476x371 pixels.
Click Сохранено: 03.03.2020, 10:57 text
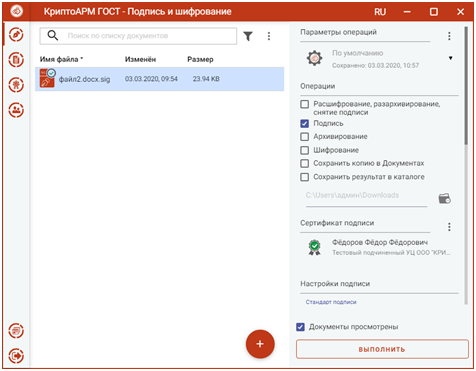pos(375,65)
